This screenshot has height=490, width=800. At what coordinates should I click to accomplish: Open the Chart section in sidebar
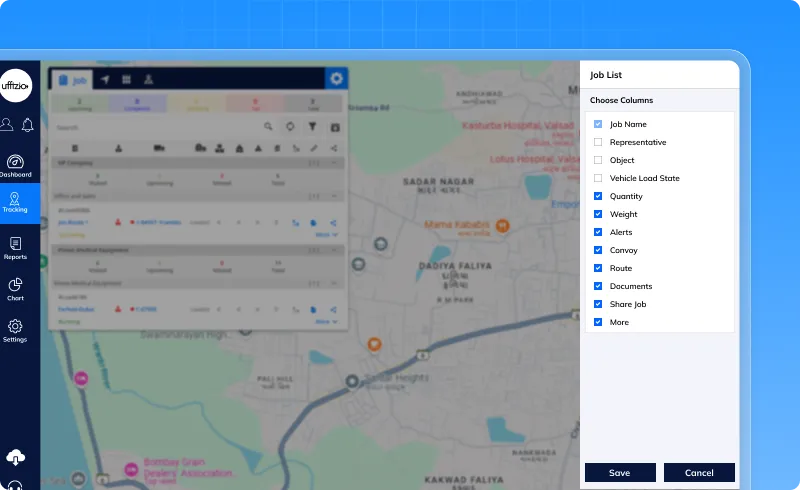point(15,289)
